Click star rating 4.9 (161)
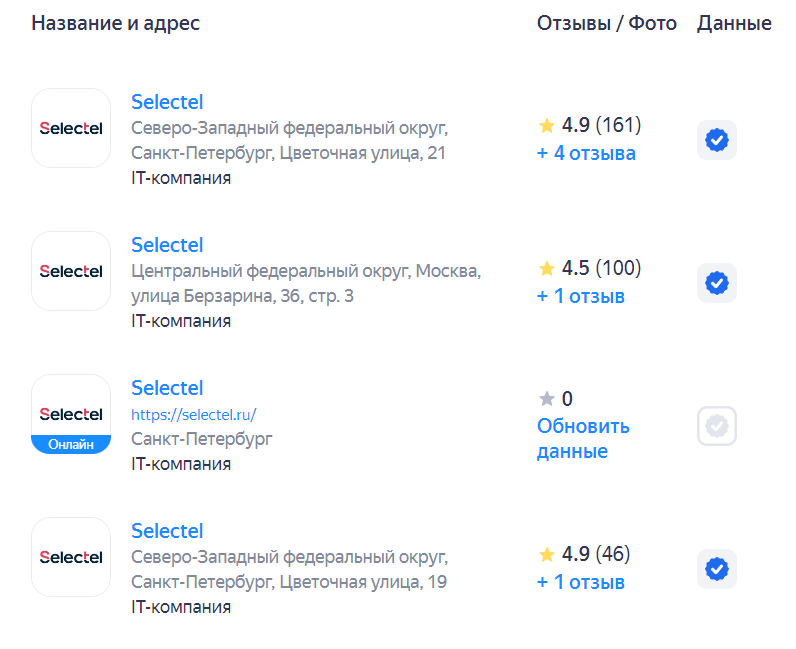The height and width of the screenshot is (649, 796). [x=590, y=125]
